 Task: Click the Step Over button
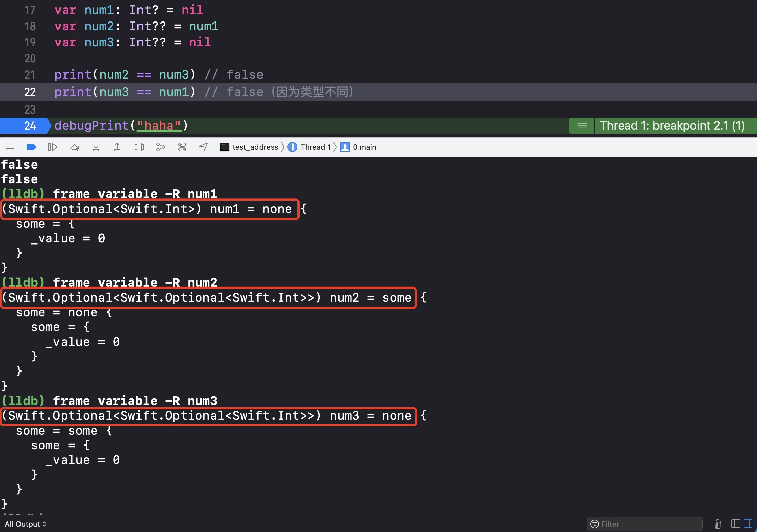click(75, 147)
